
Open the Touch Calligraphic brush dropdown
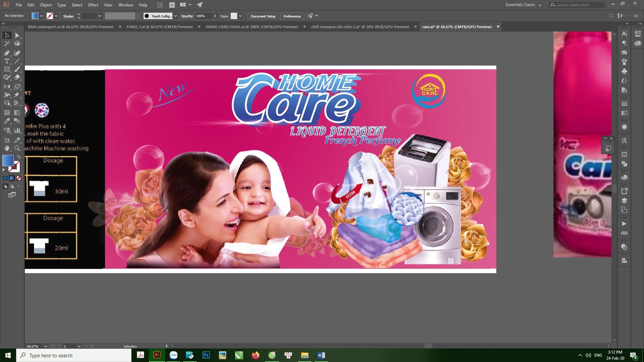(x=175, y=16)
